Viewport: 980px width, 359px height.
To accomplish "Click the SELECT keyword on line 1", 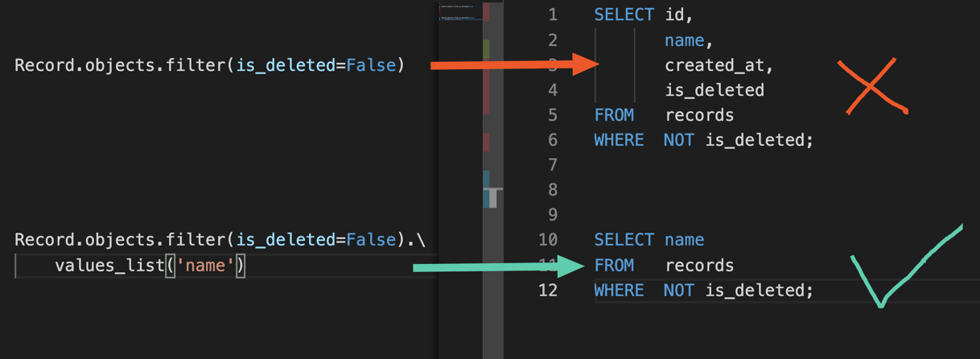I will pos(624,14).
